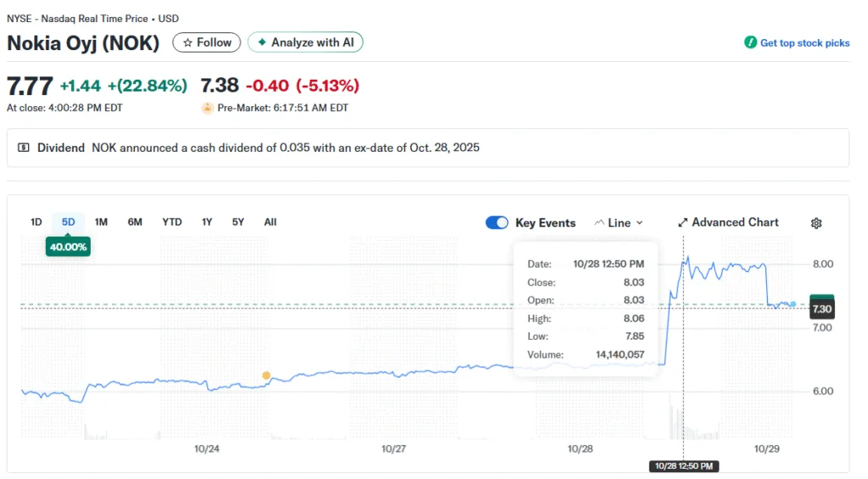Click the blue current-price dot on chart

point(793,304)
